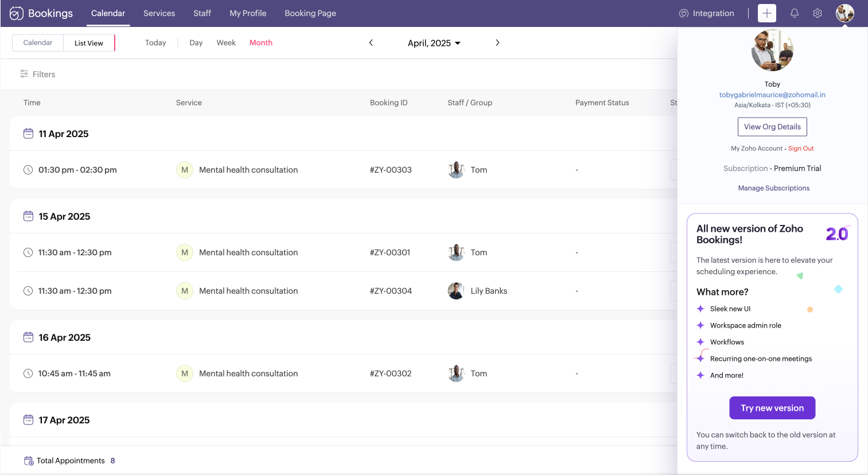868x475 pixels.
Task: Go to next month with right arrow
Action: [497, 43]
